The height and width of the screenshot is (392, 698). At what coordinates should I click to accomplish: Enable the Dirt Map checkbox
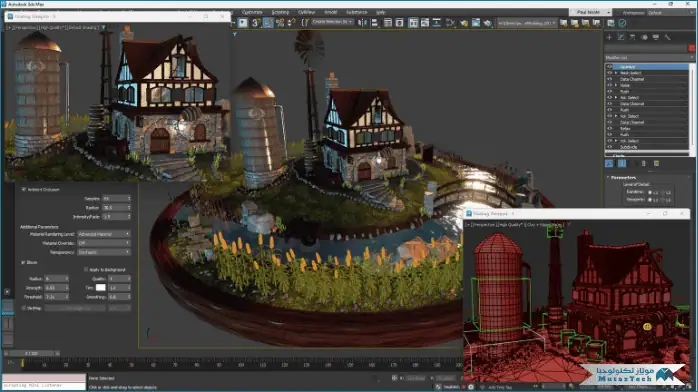(24, 308)
